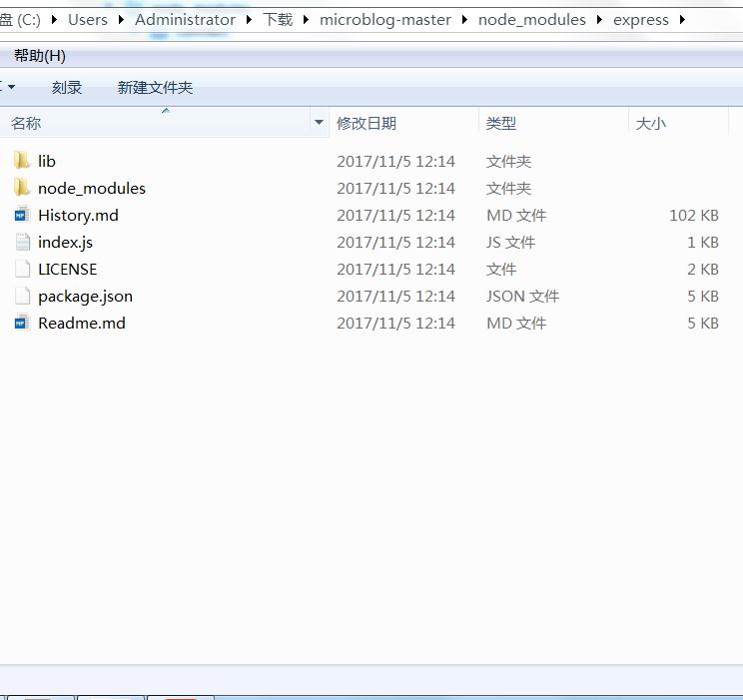Select the file name lib

pyautogui.click(x=47, y=161)
